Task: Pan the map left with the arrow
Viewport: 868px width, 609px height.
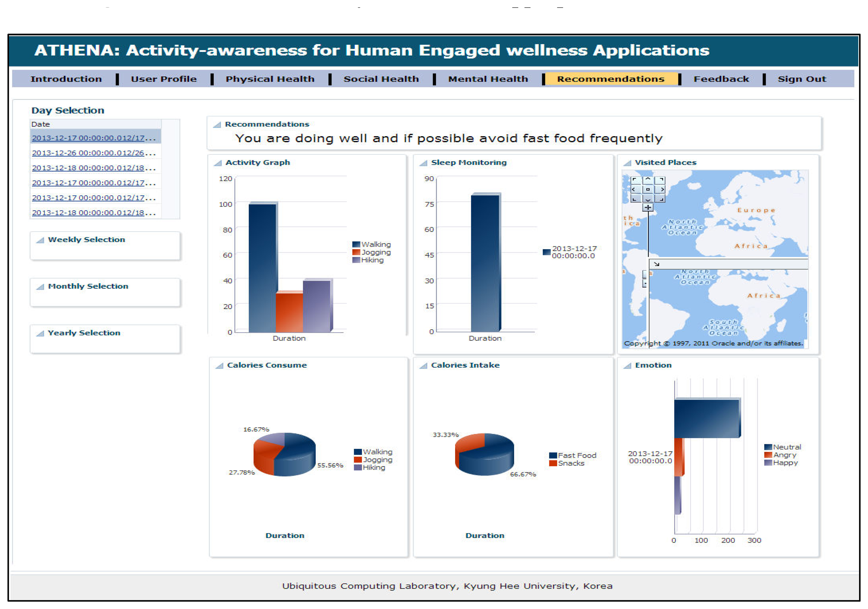Action: pyautogui.click(x=635, y=189)
